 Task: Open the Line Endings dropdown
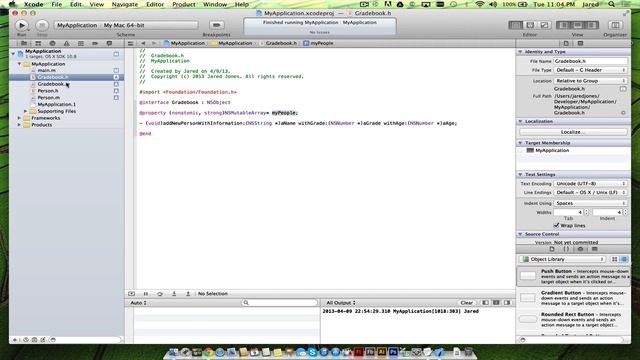pos(590,192)
